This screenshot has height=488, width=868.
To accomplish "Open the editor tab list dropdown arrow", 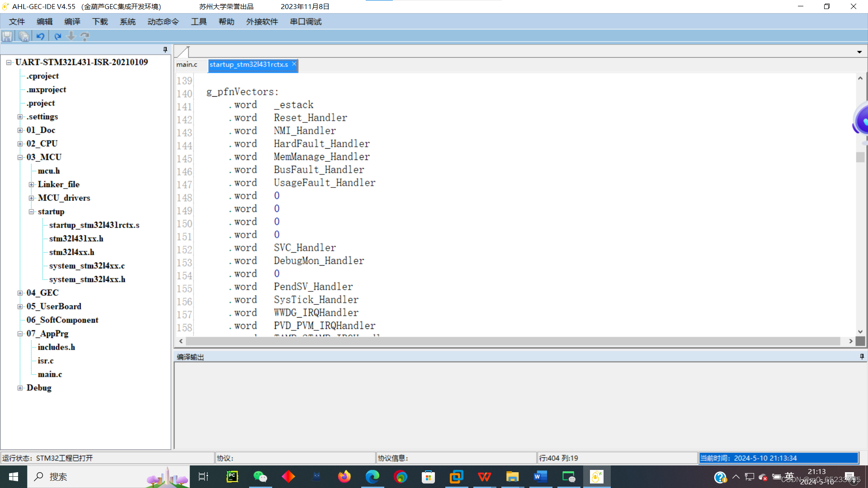I will click(x=859, y=52).
